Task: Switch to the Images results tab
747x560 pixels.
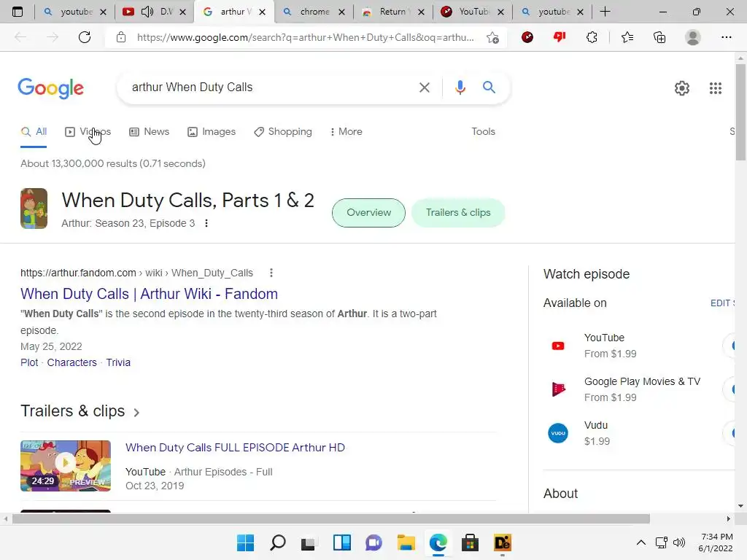Action: 212,132
